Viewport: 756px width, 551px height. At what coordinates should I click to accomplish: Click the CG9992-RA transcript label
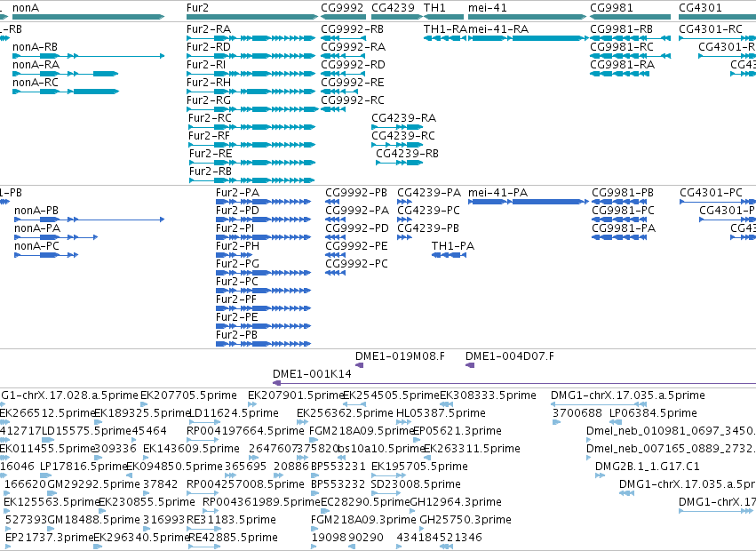coord(354,47)
